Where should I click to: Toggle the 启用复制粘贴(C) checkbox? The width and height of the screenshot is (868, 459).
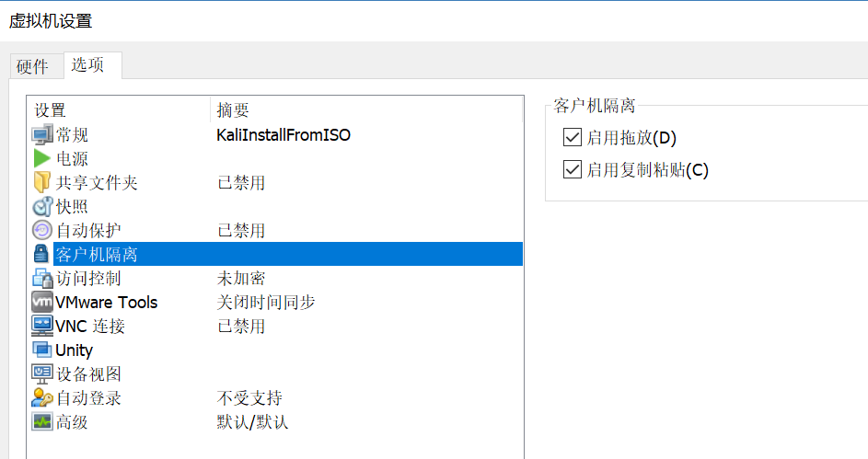(x=573, y=170)
